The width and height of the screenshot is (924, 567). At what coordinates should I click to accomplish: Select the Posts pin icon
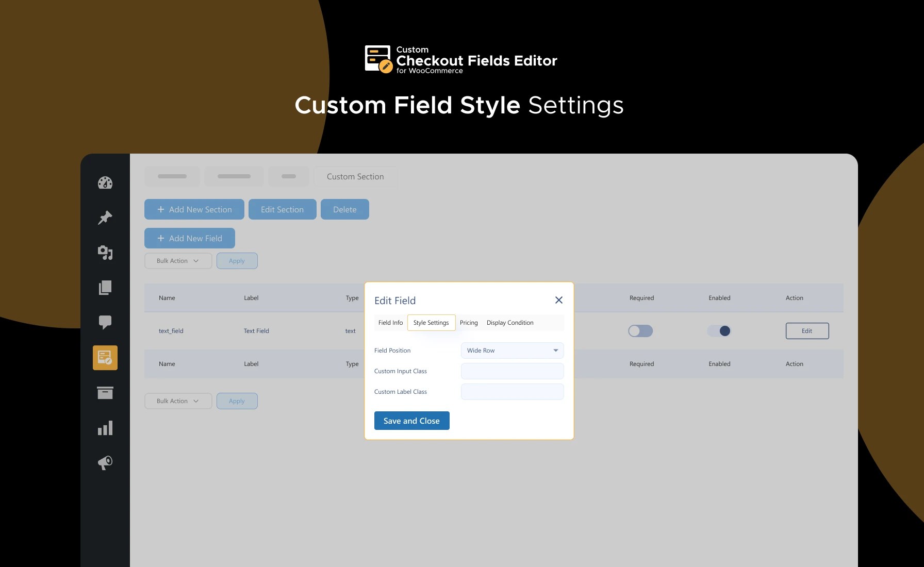(105, 217)
